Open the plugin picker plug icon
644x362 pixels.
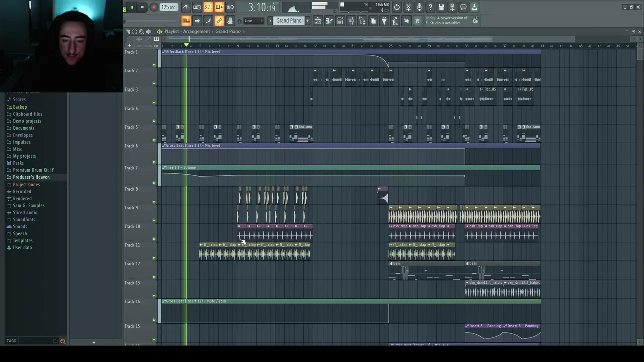pos(384,21)
